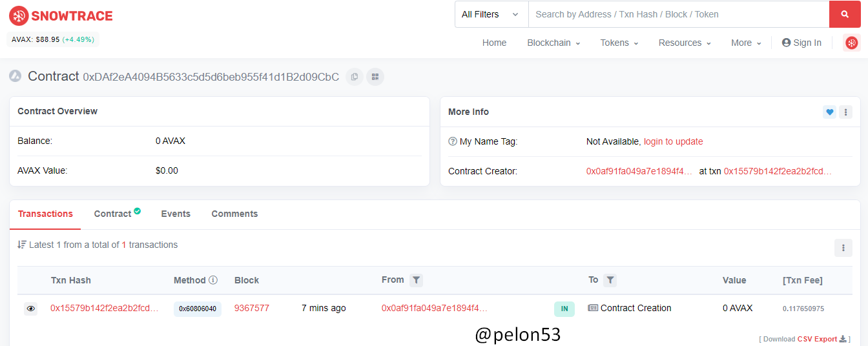Toggle the From column filter
This screenshot has height=346, width=868.
point(417,280)
